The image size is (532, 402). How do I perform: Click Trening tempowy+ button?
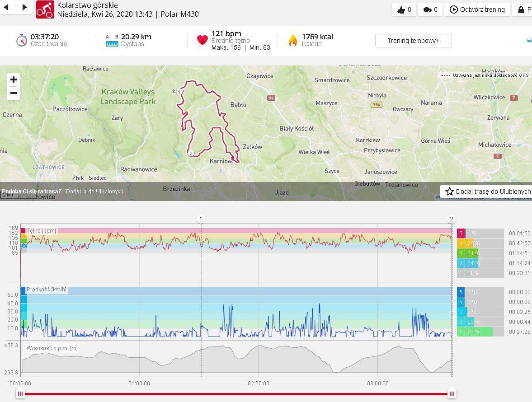click(413, 41)
